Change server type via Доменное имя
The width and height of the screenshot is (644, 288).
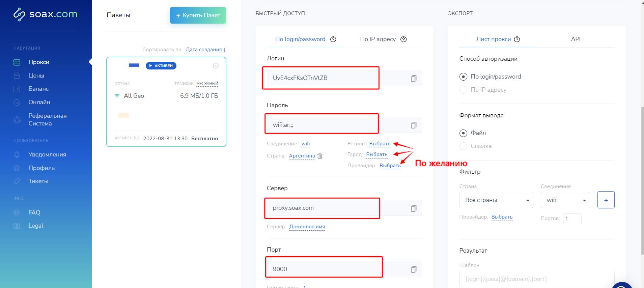307,227
